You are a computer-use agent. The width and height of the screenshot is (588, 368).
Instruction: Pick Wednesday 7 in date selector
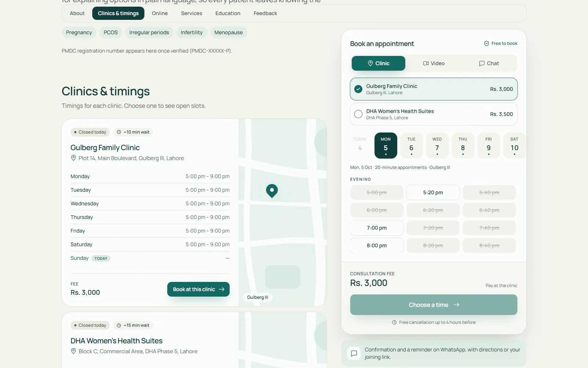(x=437, y=145)
